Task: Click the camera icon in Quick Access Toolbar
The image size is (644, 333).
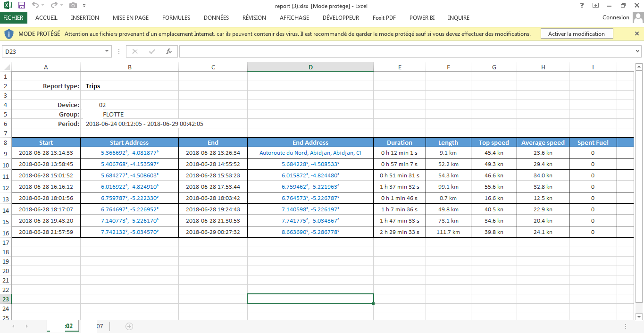Action: [73, 6]
